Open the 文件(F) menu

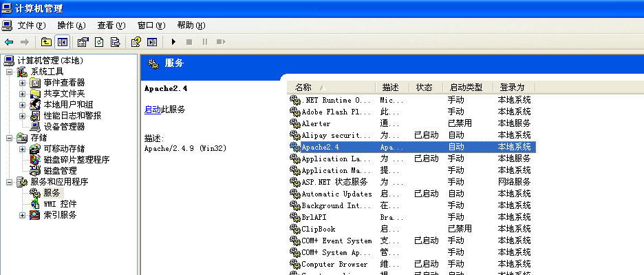tap(32, 26)
